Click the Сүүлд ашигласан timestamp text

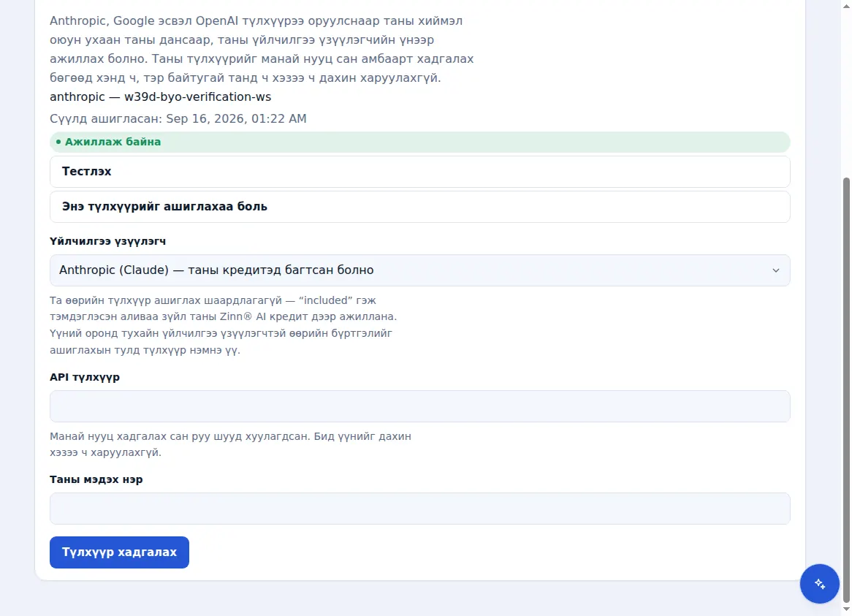click(178, 118)
